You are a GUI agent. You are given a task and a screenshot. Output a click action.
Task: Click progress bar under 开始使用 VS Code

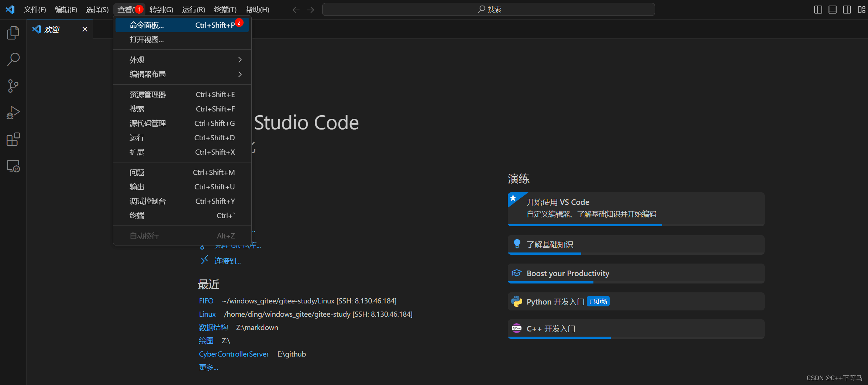click(636, 225)
